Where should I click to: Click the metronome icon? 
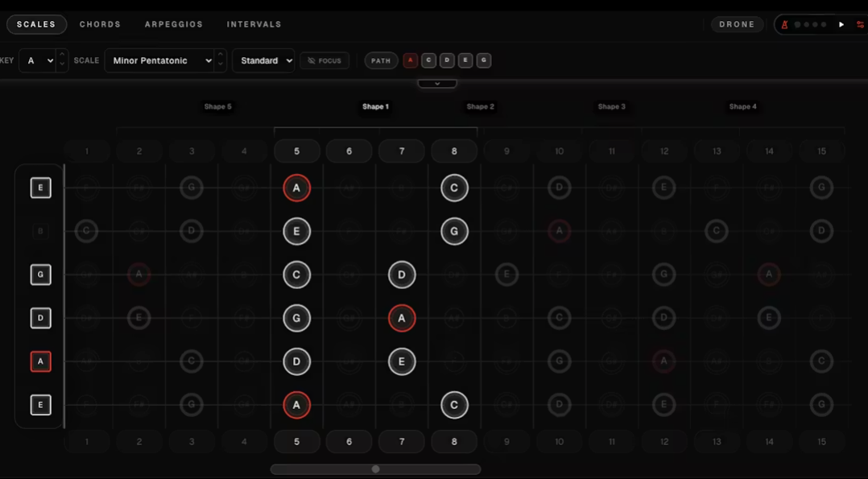coord(785,24)
